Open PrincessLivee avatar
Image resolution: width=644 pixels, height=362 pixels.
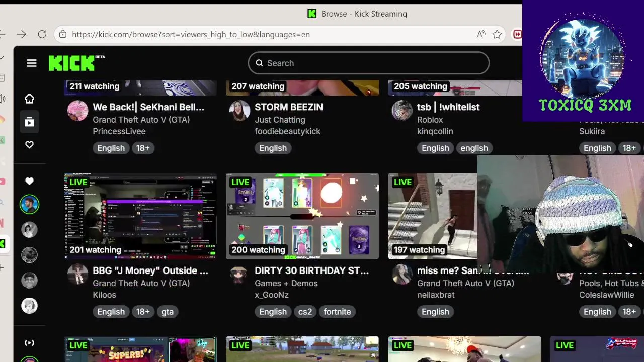pyautogui.click(x=78, y=110)
